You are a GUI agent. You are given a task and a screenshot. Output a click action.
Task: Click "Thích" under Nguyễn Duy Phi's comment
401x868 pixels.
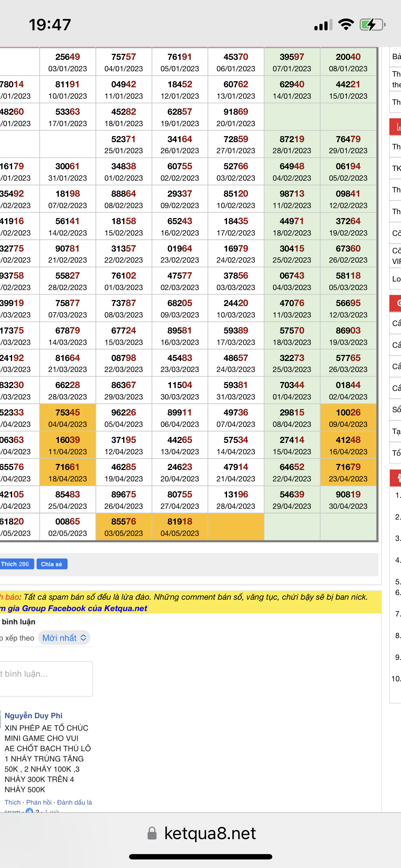point(12,802)
